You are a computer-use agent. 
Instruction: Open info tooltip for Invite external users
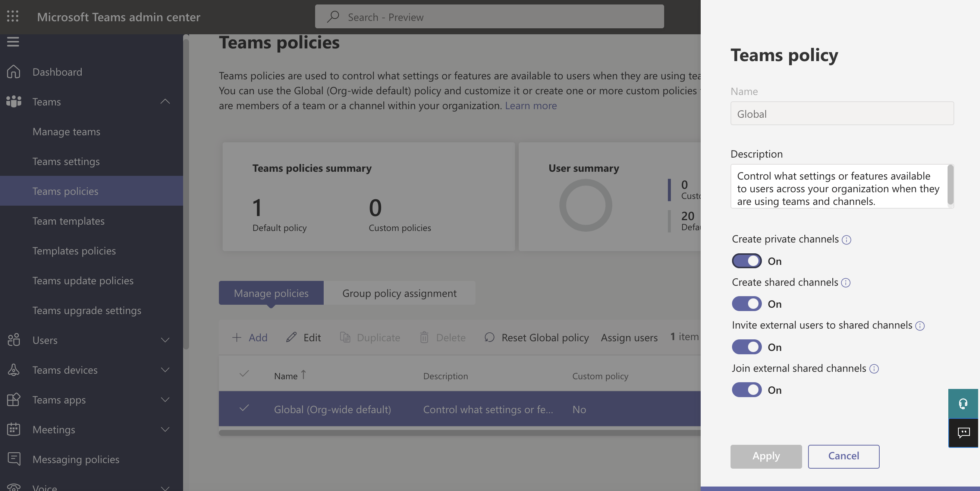(x=920, y=326)
